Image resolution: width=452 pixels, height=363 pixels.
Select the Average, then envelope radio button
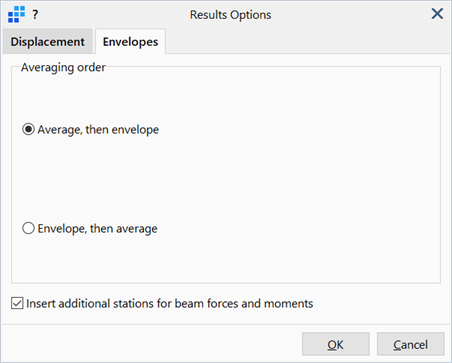coord(28,129)
